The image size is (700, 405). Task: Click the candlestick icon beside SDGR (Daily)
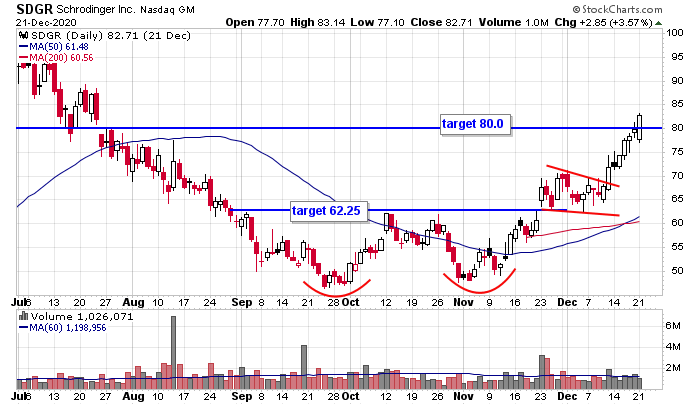(x=24, y=35)
